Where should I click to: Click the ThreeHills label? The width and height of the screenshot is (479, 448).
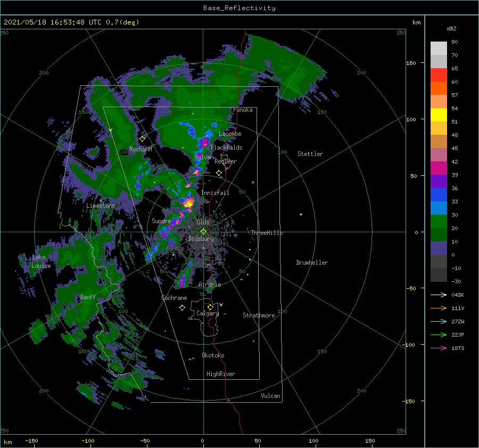267,233
